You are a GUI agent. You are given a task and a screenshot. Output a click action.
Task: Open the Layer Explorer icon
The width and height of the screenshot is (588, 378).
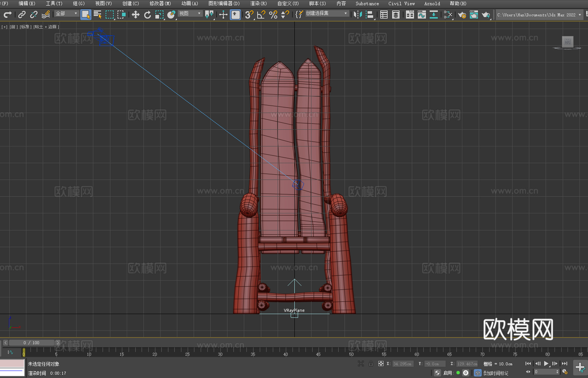tap(396, 14)
